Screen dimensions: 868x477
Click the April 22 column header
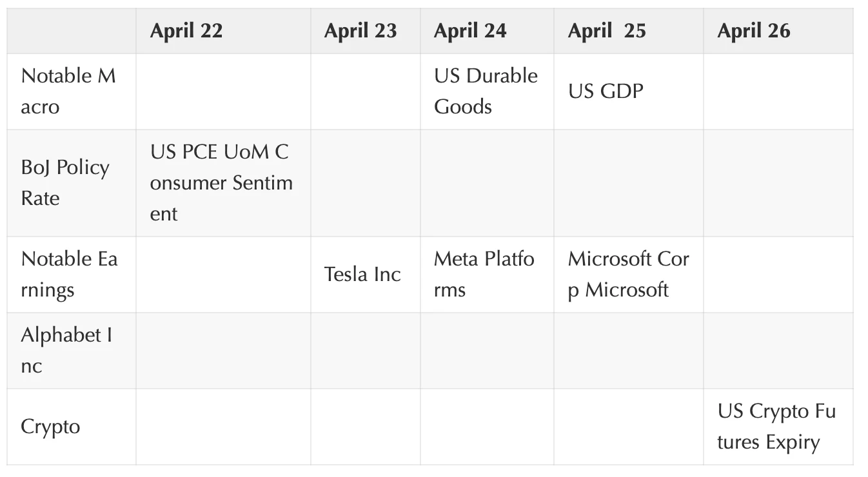(186, 31)
